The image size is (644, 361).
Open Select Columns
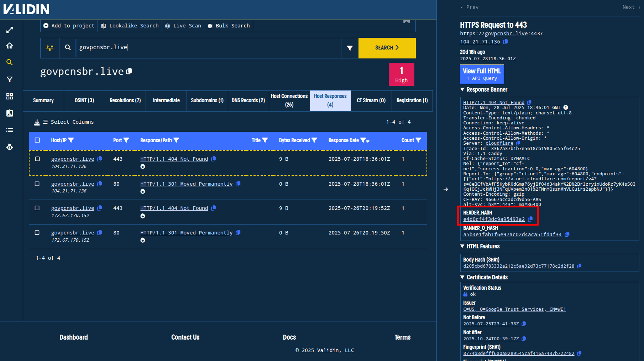point(69,122)
